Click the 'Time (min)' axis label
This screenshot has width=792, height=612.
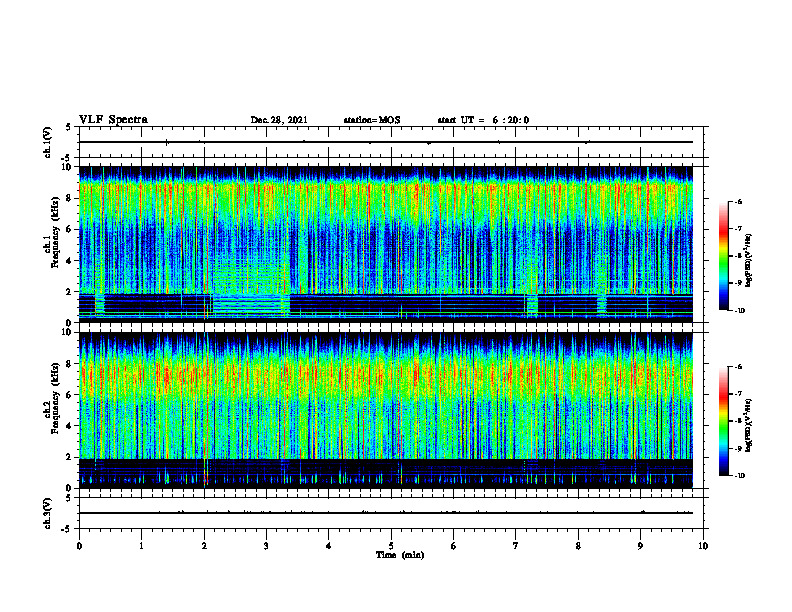tap(400, 555)
